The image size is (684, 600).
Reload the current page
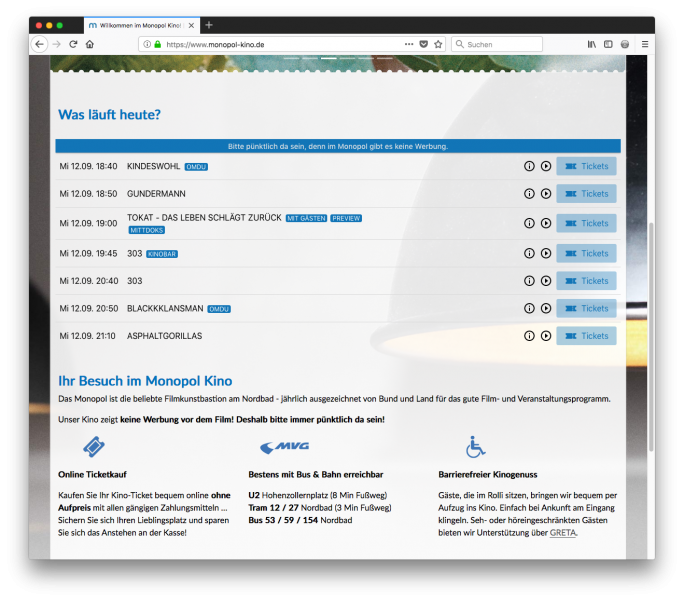click(73, 44)
